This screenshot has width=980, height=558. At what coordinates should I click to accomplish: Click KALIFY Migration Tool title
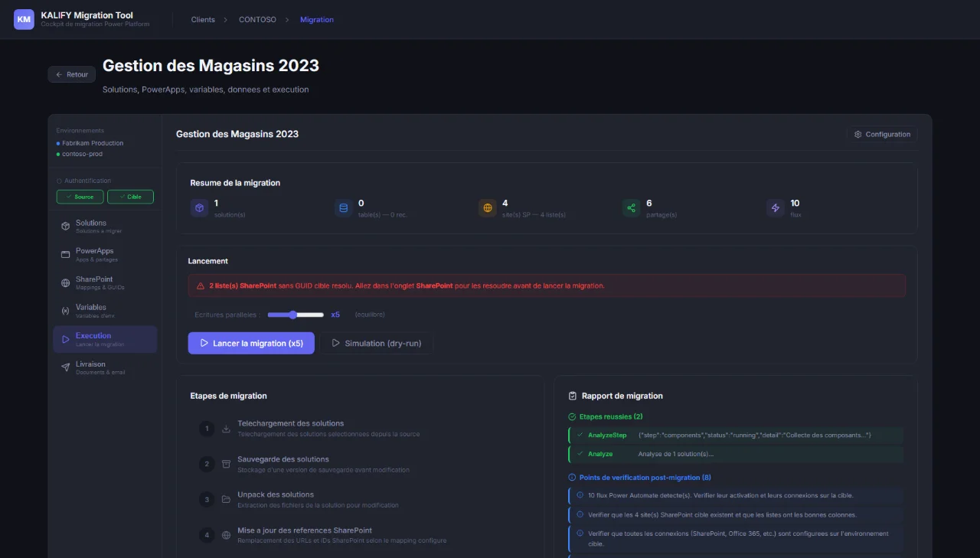pyautogui.click(x=87, y=15)
